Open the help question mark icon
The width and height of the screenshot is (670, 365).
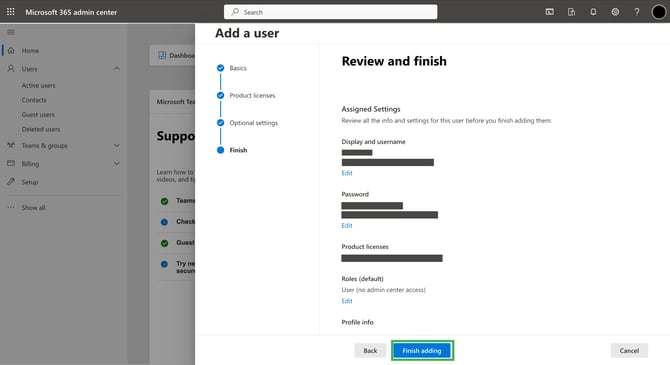[637, 12]
